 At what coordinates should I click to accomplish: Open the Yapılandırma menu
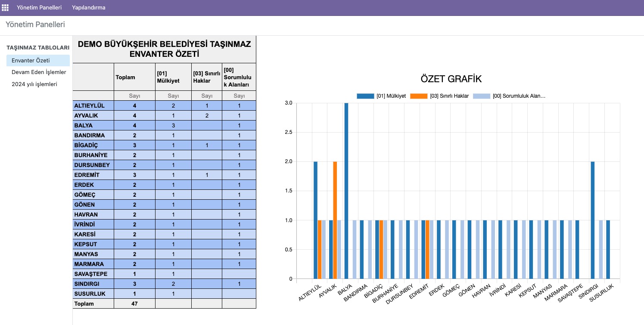89,8
